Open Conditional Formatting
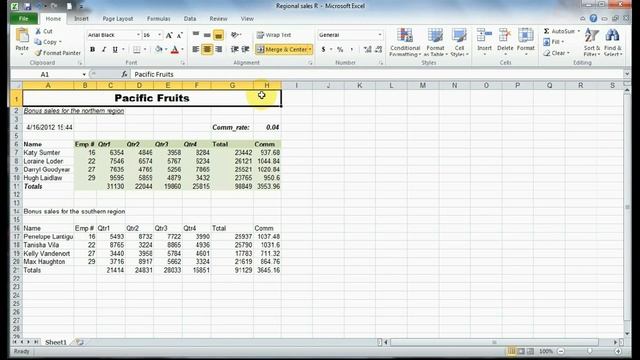 coord(405,42)
